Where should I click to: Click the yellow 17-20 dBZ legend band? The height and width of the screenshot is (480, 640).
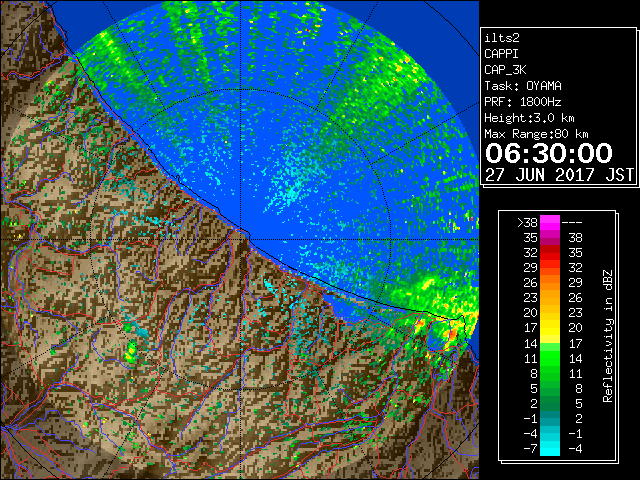(x=550, y=328)
